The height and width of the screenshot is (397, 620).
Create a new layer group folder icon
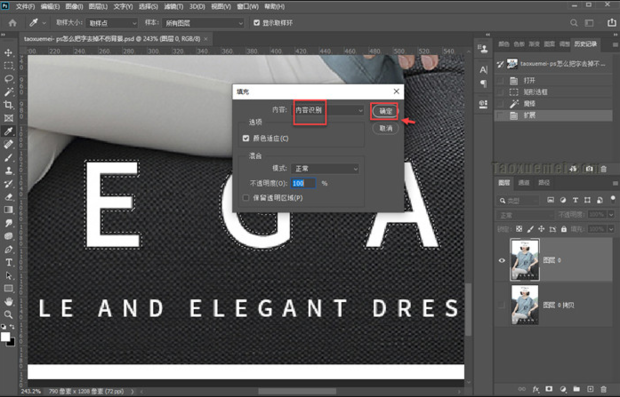click(577, 389)
